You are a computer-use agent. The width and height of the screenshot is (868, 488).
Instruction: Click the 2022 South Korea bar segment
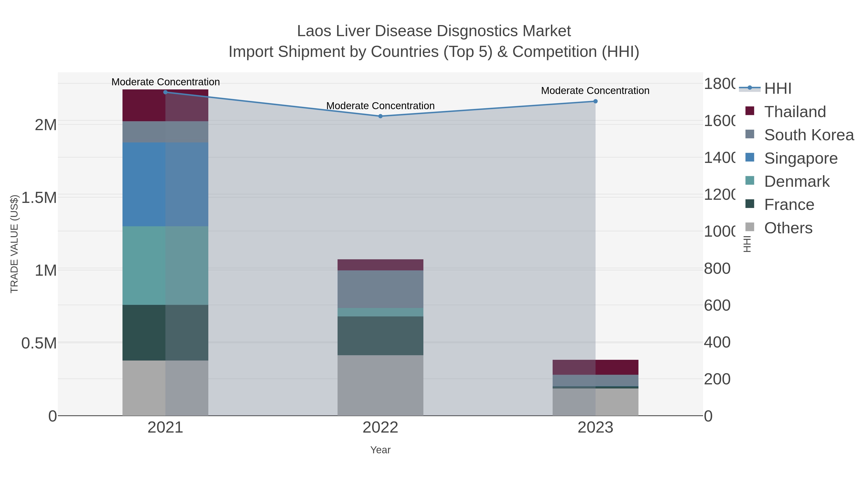(x=380, y=289)
